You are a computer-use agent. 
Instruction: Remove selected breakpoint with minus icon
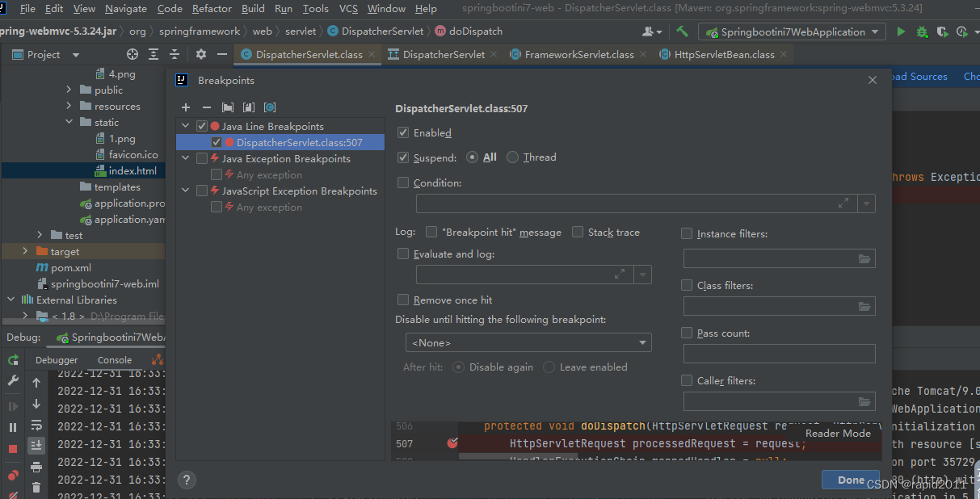point(207,107)
